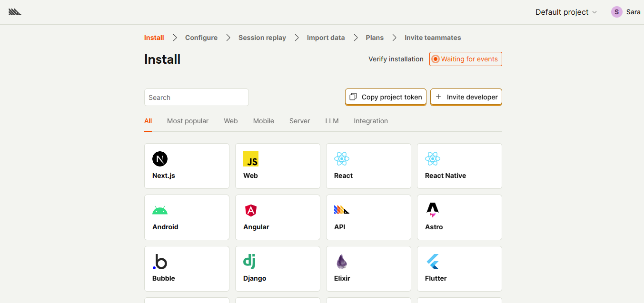Image resolution: width=644 pixels, height=303 pixels.
Task: Go to the Import data step
Action: click(326, 38)
